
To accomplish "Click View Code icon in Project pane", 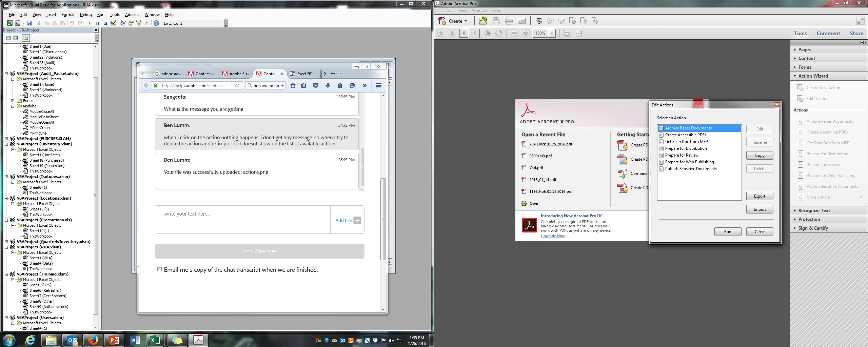I will [8, 38].
